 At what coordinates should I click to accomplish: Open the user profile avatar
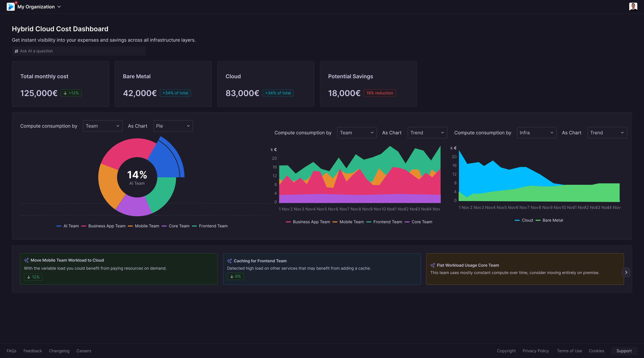pyautogui.click(x=633, y=7)
